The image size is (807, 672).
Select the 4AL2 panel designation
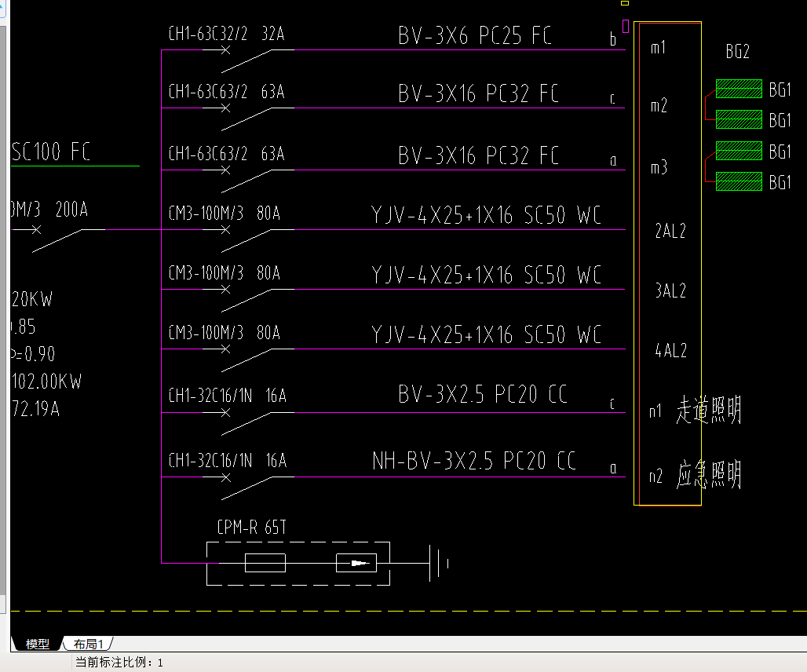pos(670,350)
